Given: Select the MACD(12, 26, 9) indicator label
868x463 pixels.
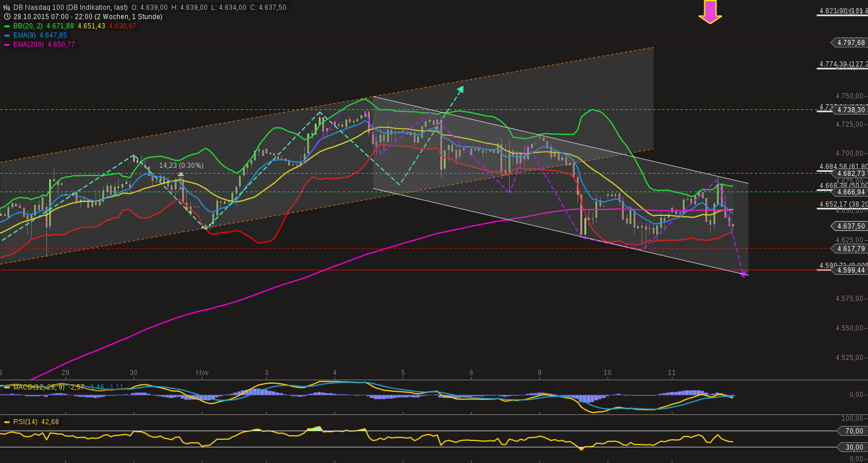Looking at the screenshot, I should click(x=39, y=387).
